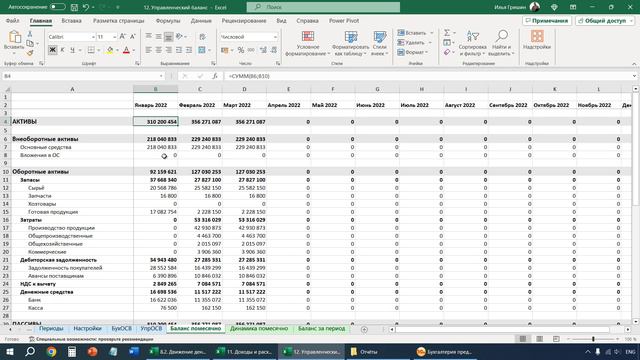Switch to the Данные ribbon tab

point(201,20)
